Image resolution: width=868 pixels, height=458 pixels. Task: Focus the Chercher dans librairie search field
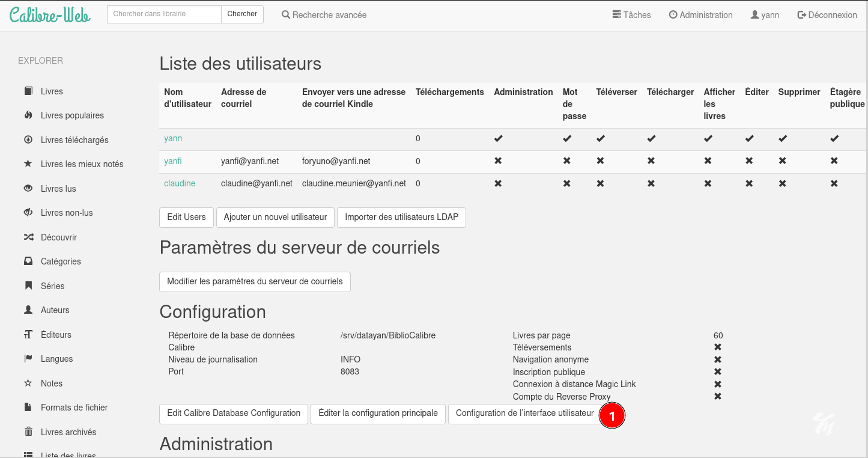[x=164, y=14]
